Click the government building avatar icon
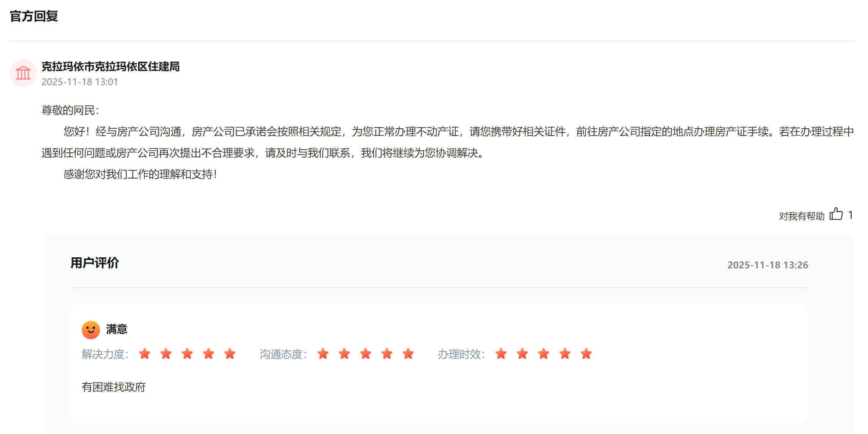Viewport: 868px width, 434px height. coord(23,73)
